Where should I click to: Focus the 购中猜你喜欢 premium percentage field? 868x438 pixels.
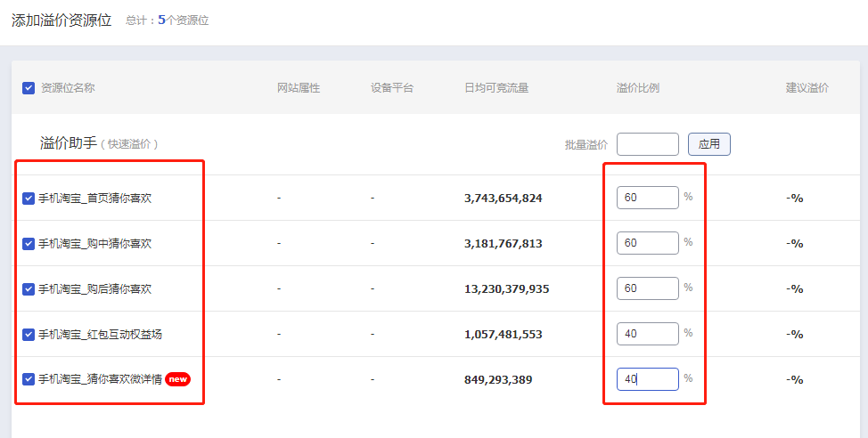(647, 243)
